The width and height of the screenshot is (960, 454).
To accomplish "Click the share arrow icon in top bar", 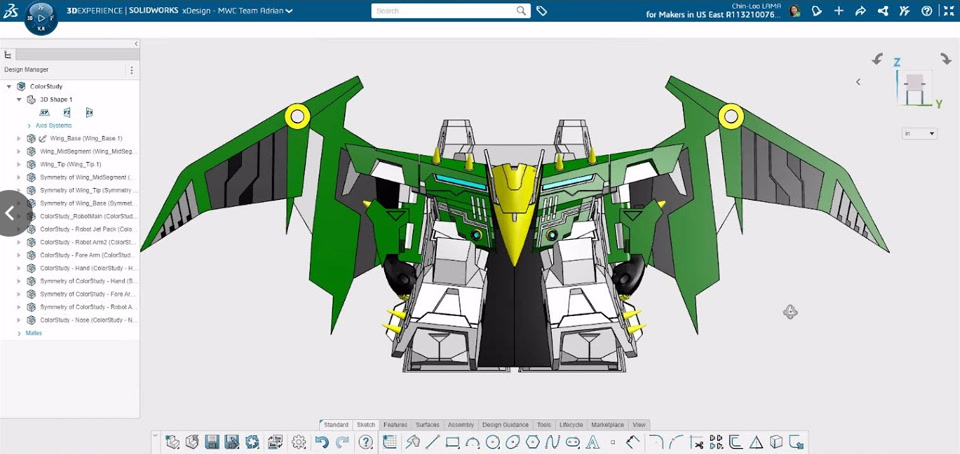I will point(860,10).
